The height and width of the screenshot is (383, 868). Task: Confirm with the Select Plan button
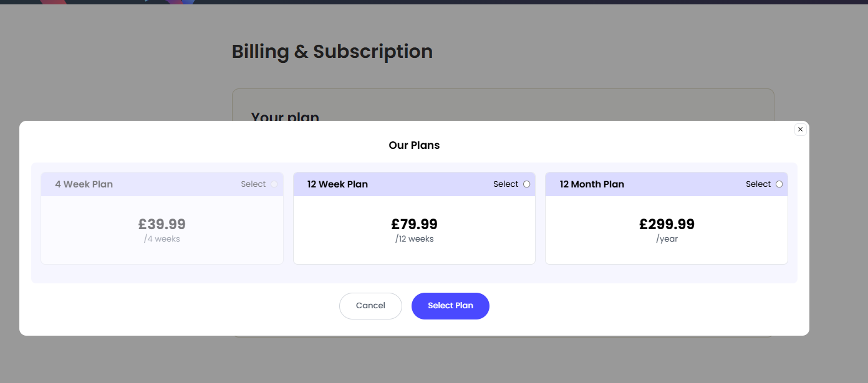(x=450, y=306)
